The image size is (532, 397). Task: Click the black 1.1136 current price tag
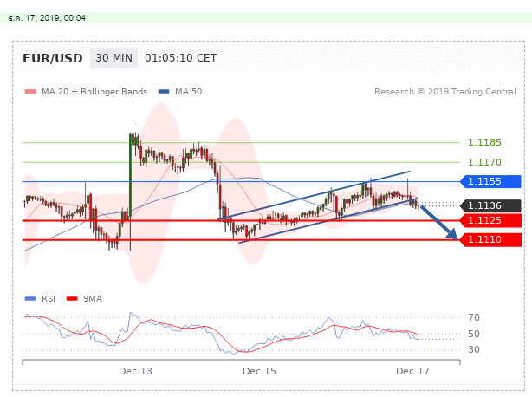[490, 205]
